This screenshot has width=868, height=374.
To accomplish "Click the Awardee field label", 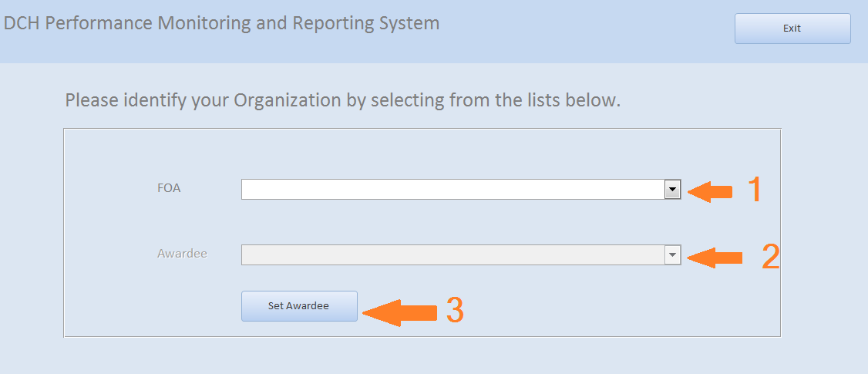I will 182,253.
